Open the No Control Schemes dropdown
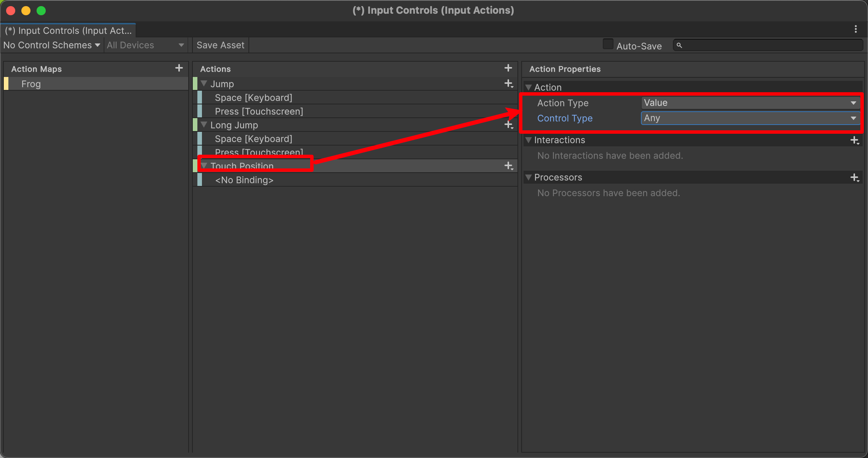 pyautogui.click(x=52, y=45)
